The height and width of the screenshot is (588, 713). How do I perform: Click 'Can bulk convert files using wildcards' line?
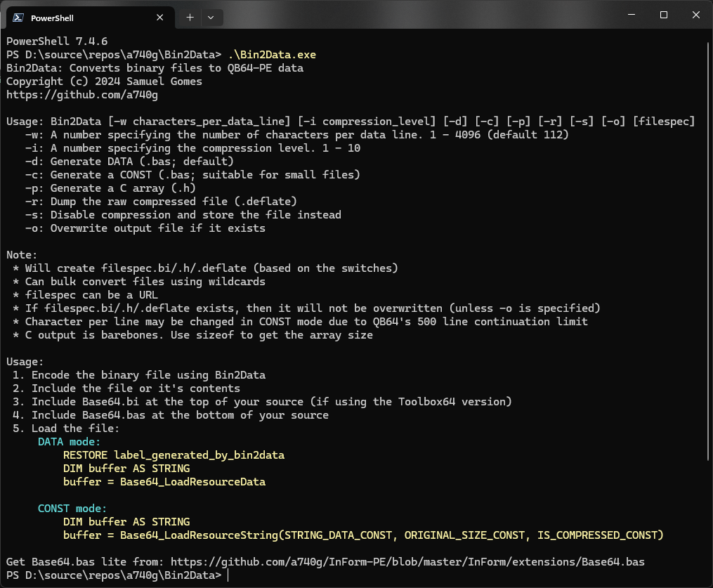coord(138,282)
